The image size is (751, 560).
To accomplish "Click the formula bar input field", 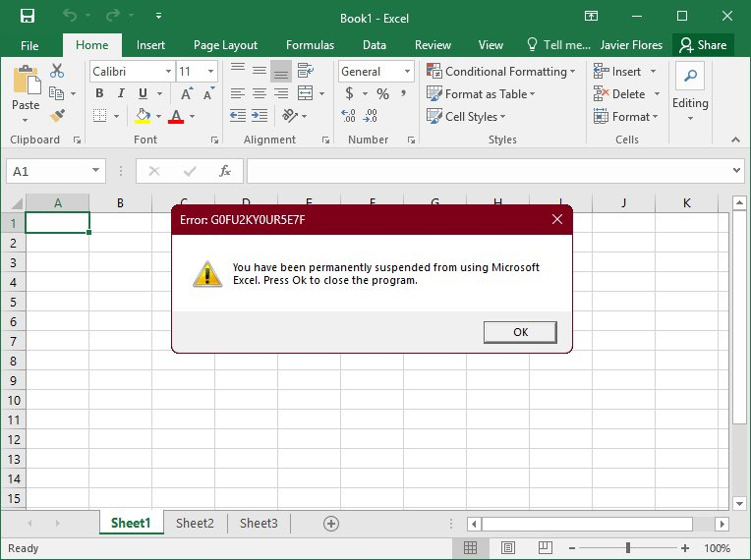I will pos(489,171).
